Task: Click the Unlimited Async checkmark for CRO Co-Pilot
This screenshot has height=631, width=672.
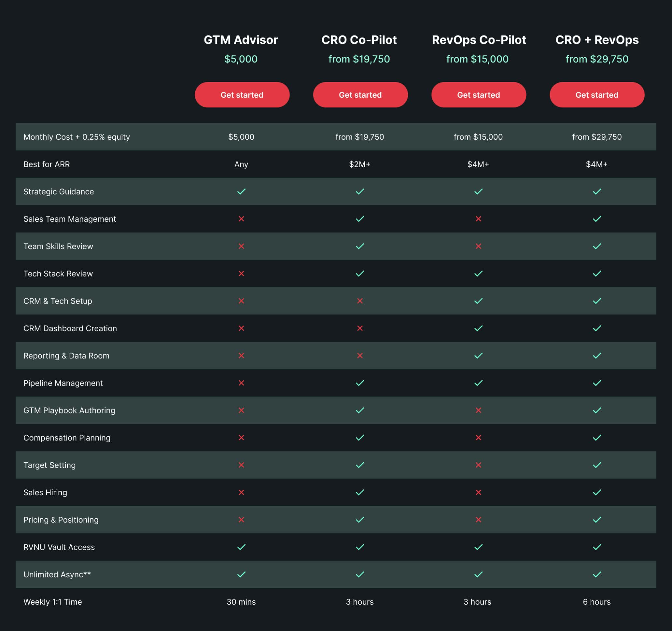Action: tap(360, 575)
